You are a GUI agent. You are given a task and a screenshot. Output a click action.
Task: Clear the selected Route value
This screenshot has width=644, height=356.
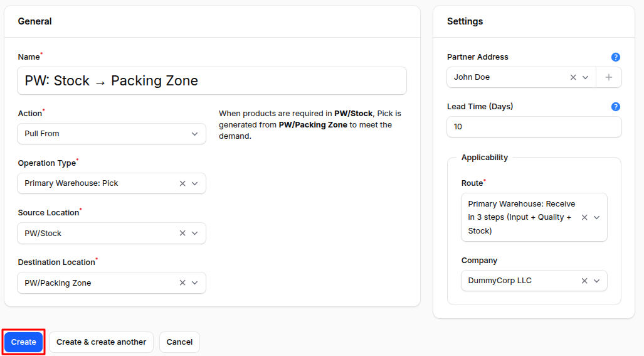[x=584, y=217]
